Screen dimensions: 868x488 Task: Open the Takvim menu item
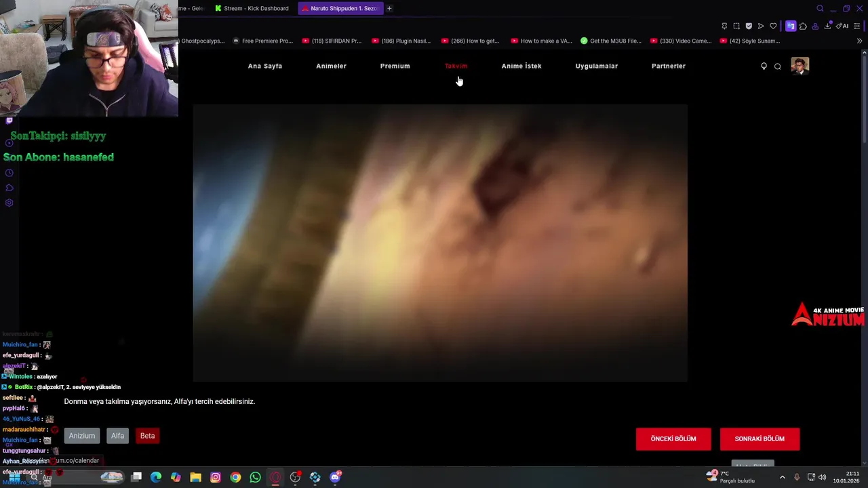[456, 66]
